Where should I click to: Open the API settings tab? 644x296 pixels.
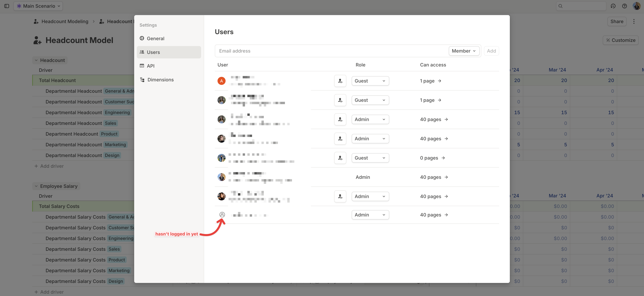pos(150,66)
